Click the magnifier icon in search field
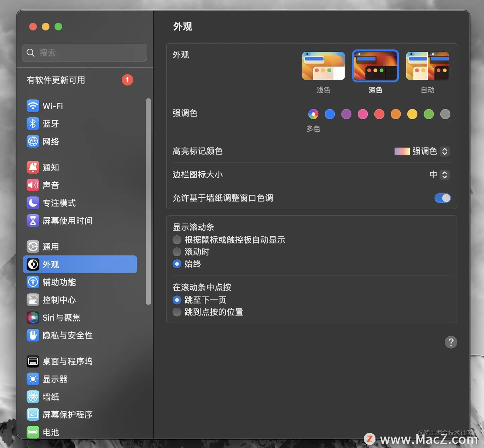This screenshot has height=448, width=484. pyautogui.click(x=31, y=53)
